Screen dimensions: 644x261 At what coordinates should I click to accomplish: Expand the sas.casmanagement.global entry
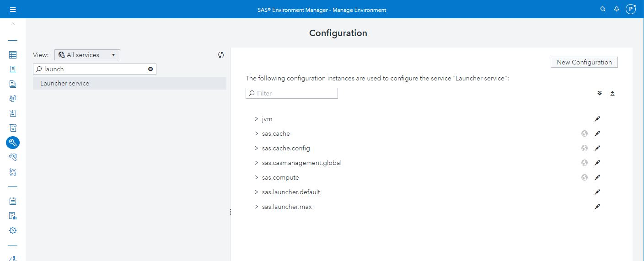[257, 163]
